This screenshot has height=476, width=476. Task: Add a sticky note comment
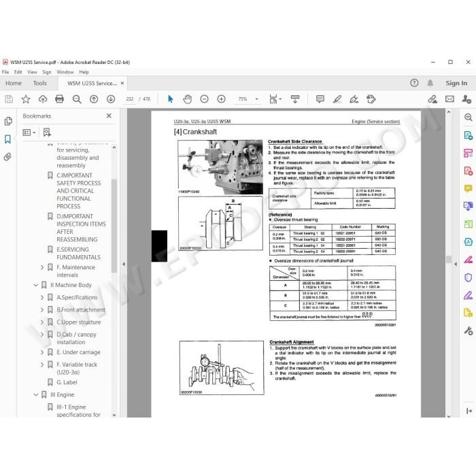[x=320, y=99]
